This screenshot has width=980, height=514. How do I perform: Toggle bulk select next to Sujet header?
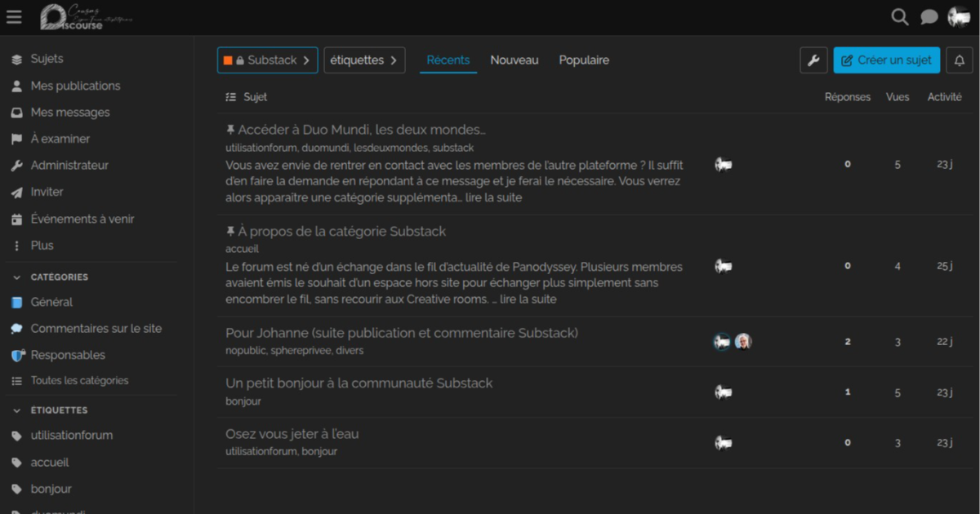(x=230, y=97)
